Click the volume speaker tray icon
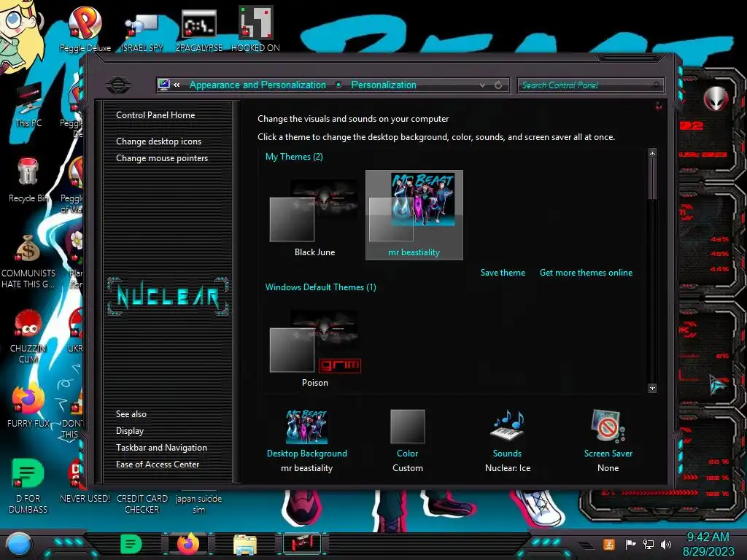This screenshot has height=560, width=747. (666, 544)
